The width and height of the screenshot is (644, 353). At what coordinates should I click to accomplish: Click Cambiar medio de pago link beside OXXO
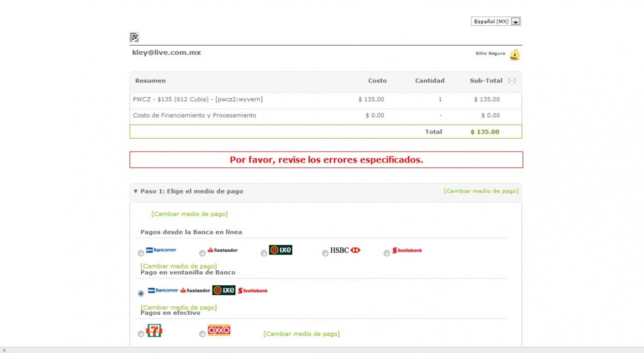(x=302, y=334)
